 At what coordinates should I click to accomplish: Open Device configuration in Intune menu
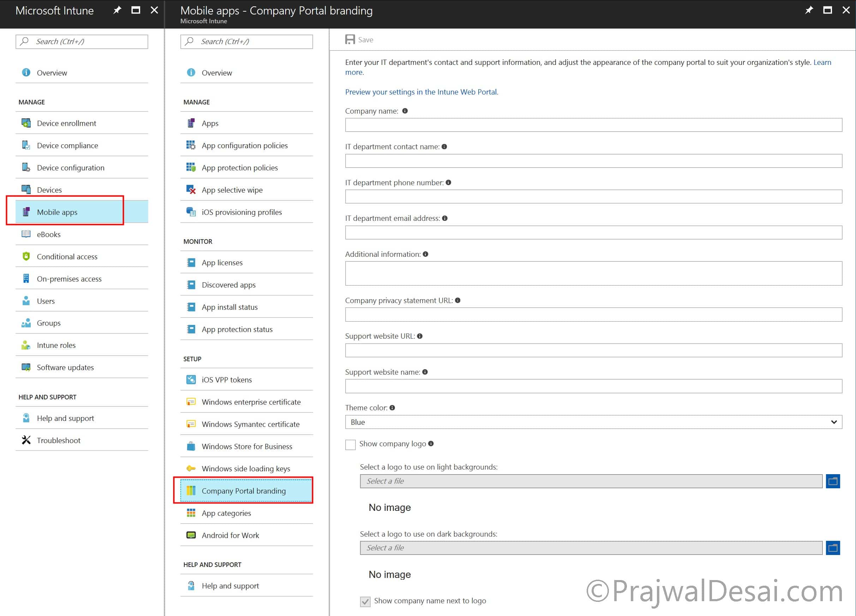click(x=82, y=168)
